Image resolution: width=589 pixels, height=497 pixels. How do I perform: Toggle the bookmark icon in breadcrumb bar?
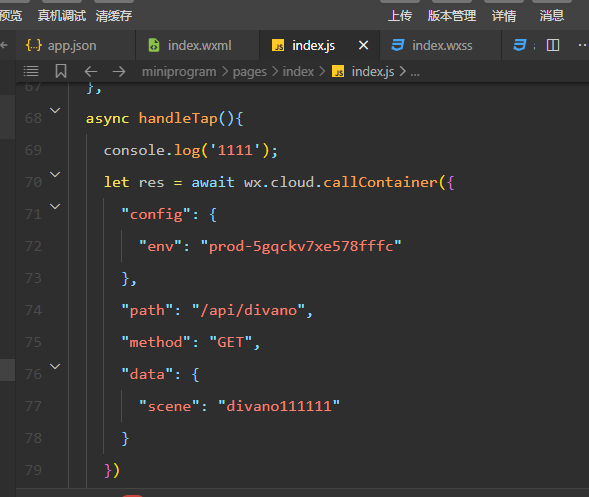(x=61, y=71)
